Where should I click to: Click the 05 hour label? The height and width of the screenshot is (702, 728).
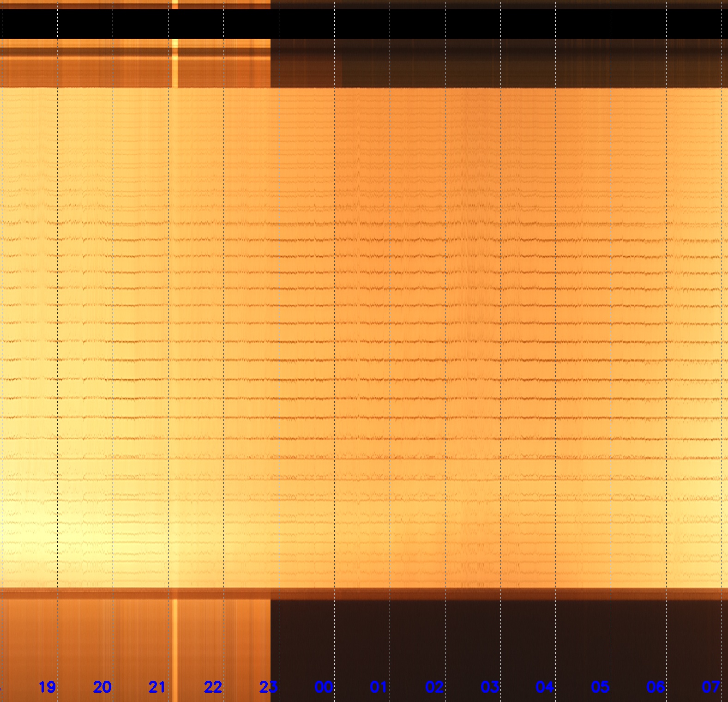(x=600, y=687)
